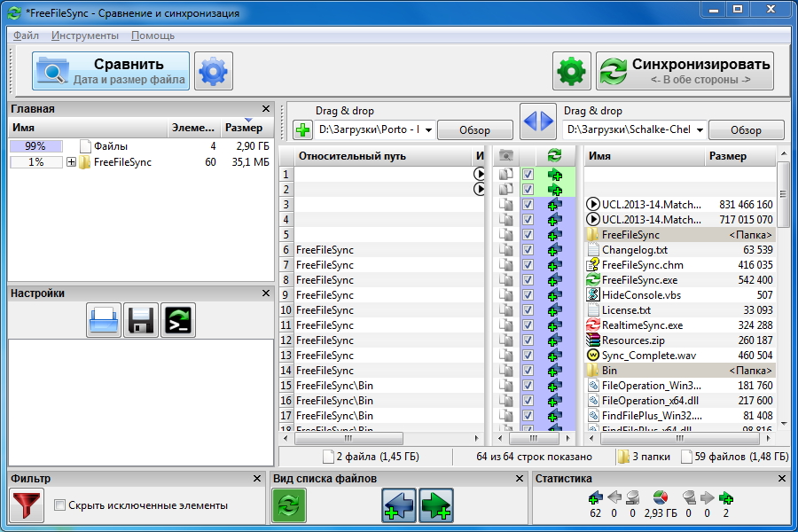Toggle the green action view button
Screen dimensions: 798x532
289,505
